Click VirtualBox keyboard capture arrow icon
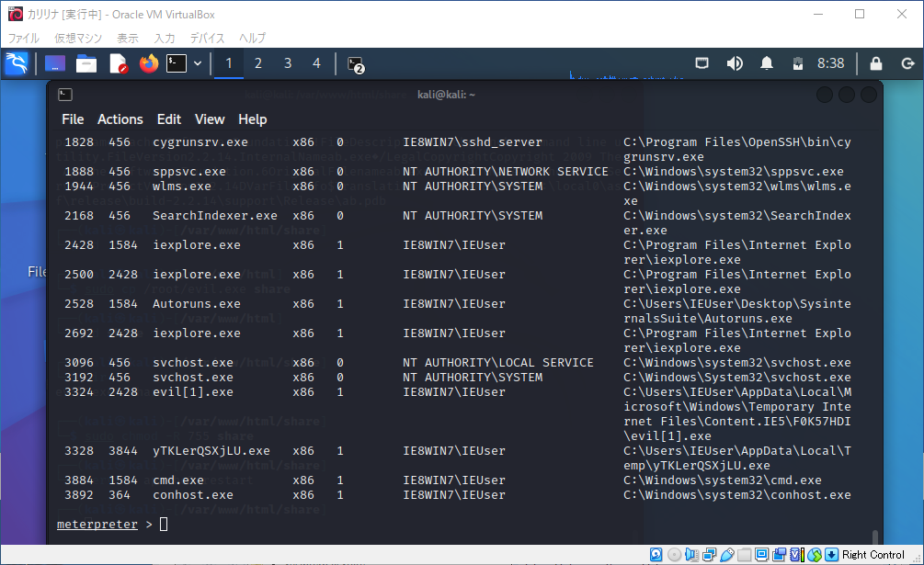Image resolution: width=924 pixels, height=565 pixels. (831, 554)
